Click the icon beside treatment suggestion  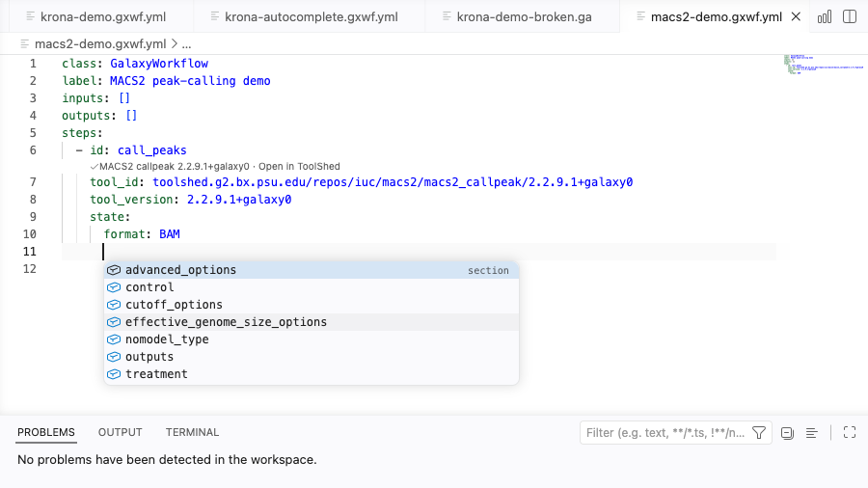coord(114,374)
